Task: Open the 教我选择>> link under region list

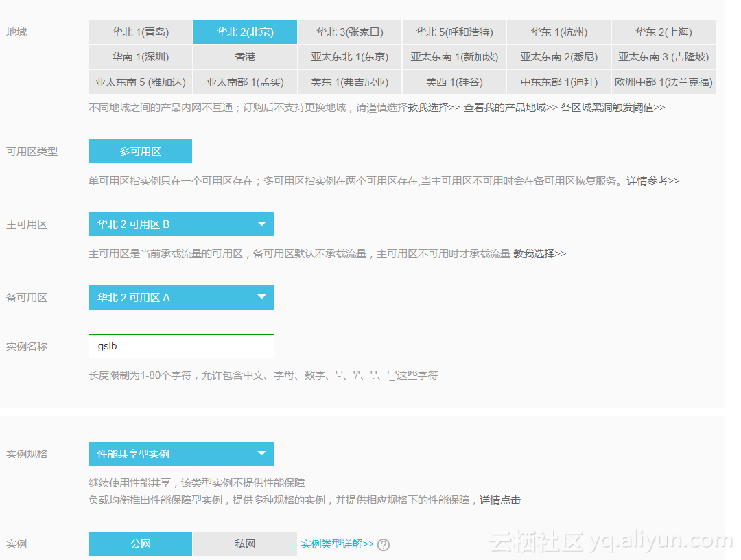Action: (434, 108)
